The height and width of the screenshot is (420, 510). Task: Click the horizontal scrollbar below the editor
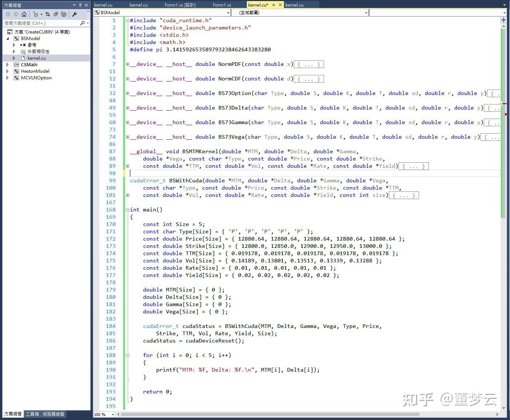(x=269, y=414)
